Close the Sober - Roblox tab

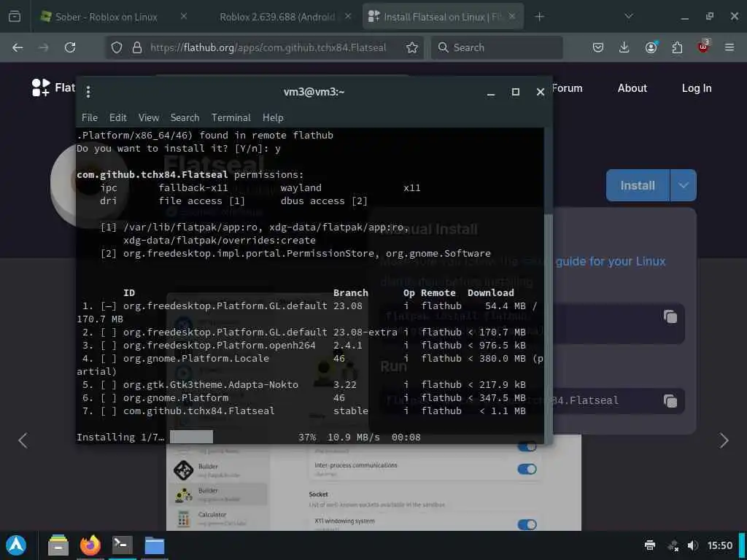tap(184, 16)
